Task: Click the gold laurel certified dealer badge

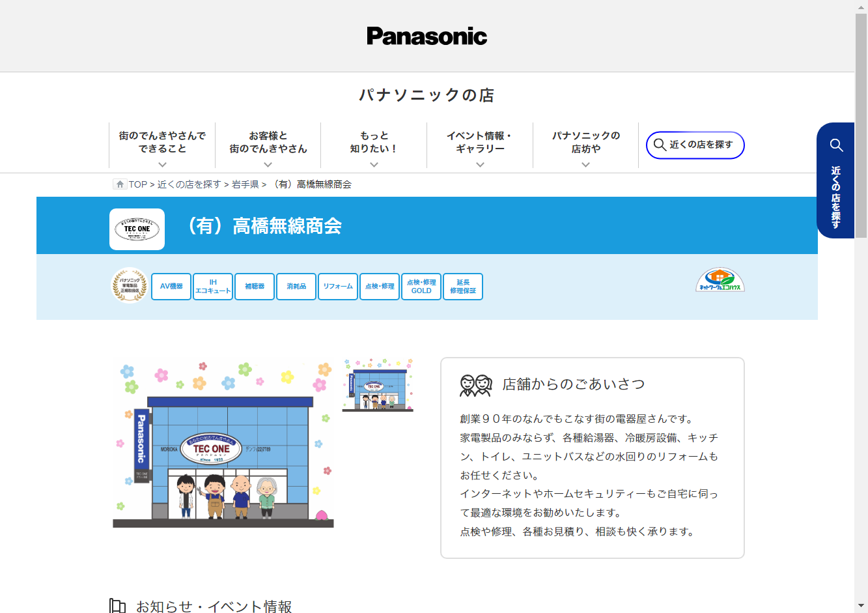Action: 130,286
